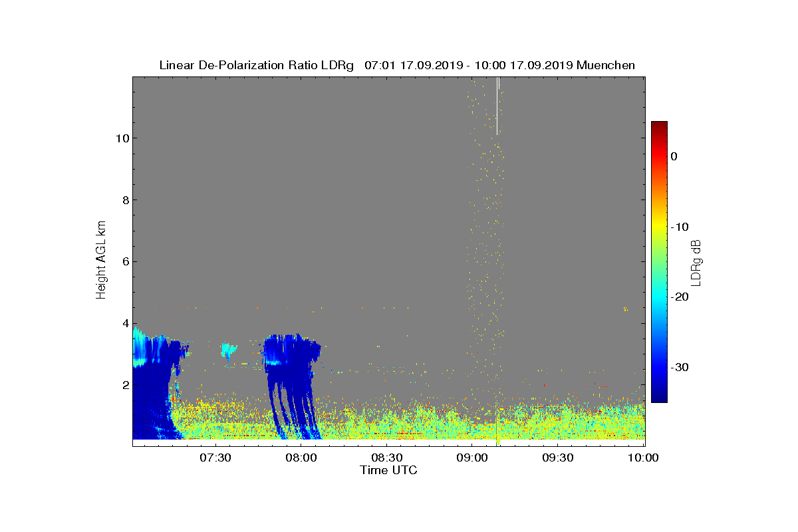
Task: Click the plot title 'Linear De-Polarization Ratio LDRg'
Action: tap(256, 65)
